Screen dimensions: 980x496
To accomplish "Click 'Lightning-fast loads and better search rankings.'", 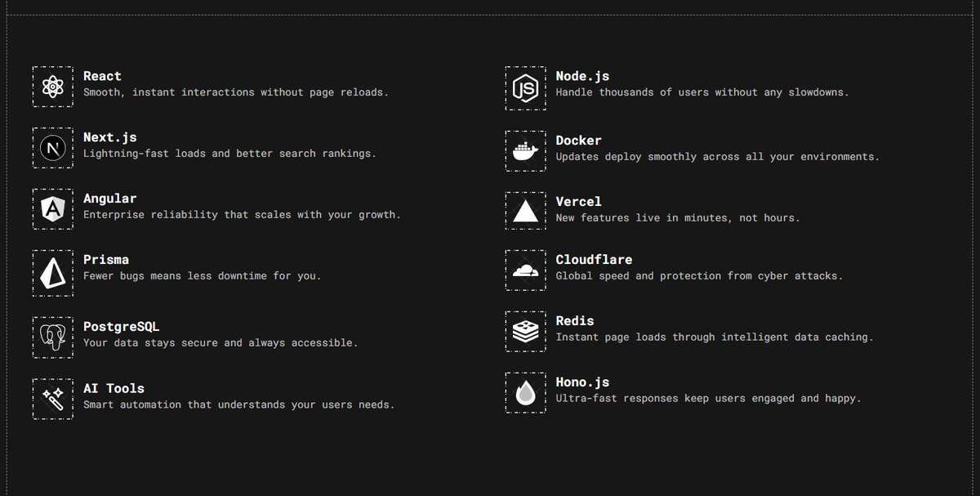I will pos(229,154).
